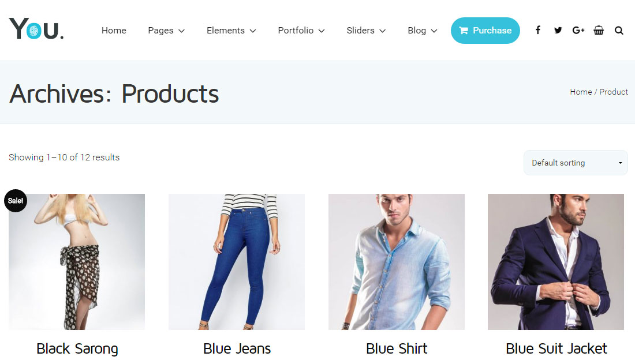Open the Blue Suit Jacket product image

point(555,261)
